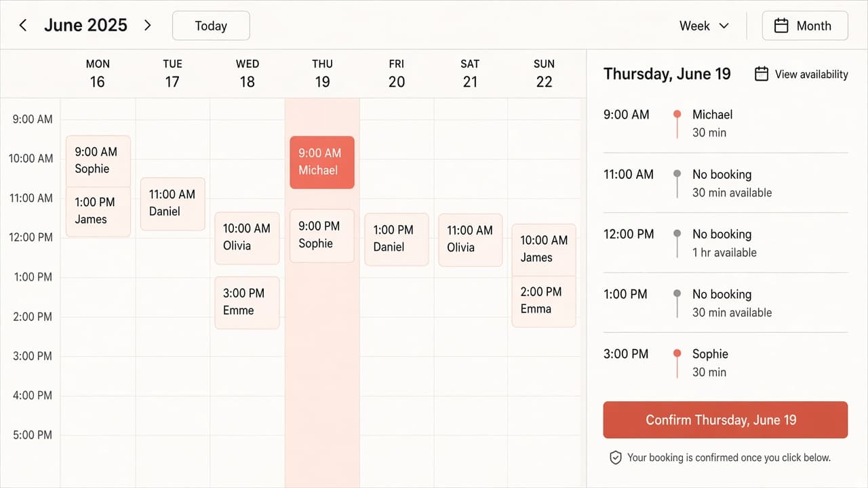Advance to next month with right arrow
This screenshot has height=488, width=868.
(148, 26)
